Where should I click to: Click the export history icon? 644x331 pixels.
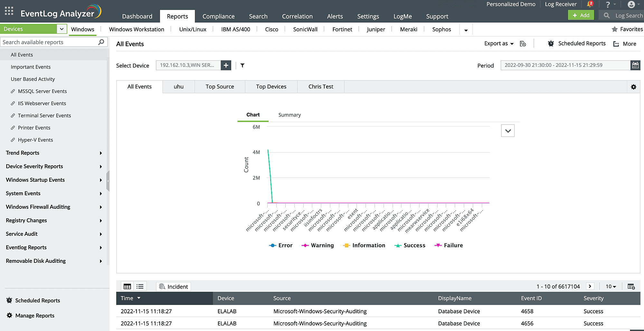pyautogui.click(x=523, y=44)
